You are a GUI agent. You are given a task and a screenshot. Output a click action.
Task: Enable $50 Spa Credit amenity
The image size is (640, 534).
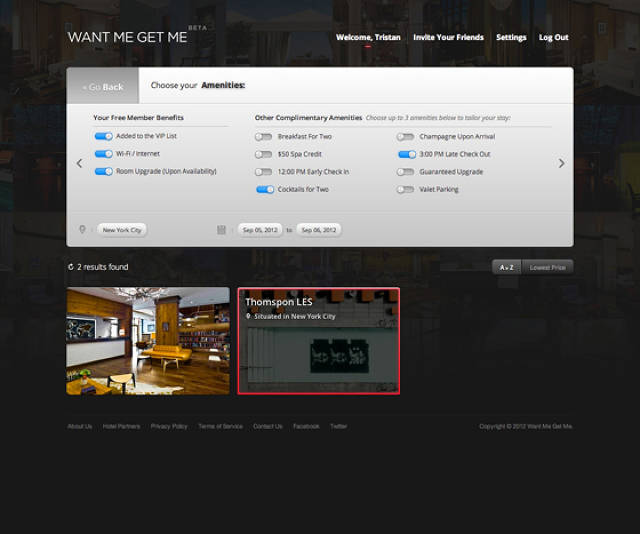[x=263, y=154]
